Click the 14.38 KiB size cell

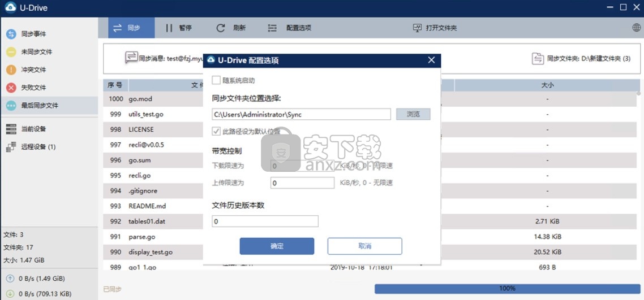(547, 237)
